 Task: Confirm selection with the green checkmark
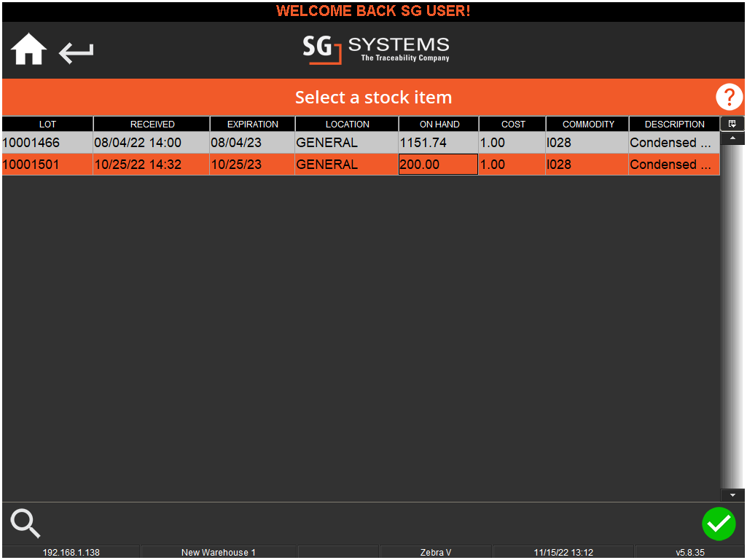pos(719,524)
